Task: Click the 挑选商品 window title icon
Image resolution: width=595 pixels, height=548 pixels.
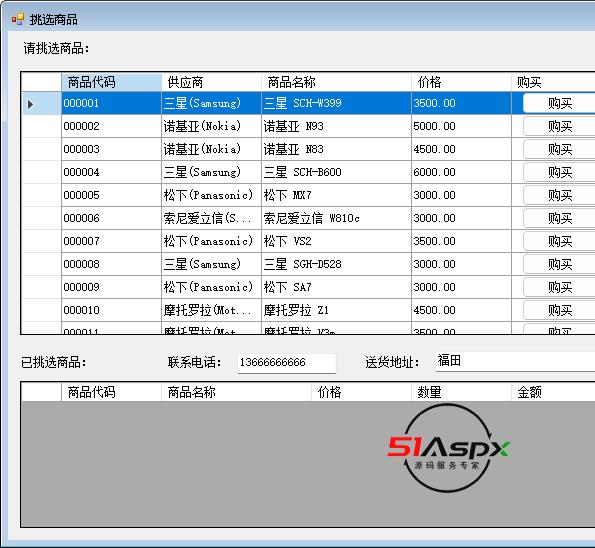Action: point(17,19)
